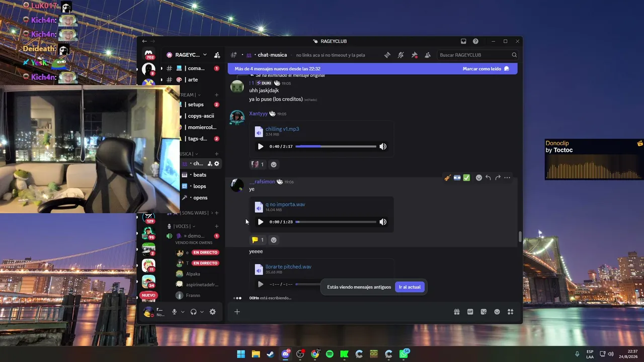Select the beats channel

click(200, 175)
